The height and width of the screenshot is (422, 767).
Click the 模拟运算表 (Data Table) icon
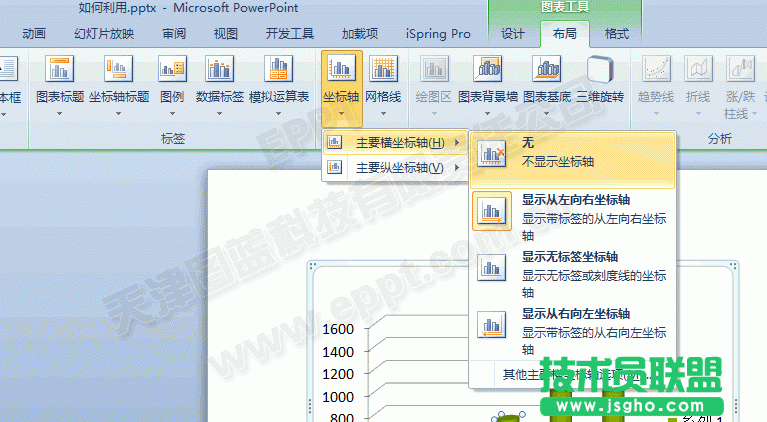(x=278, y=71)
